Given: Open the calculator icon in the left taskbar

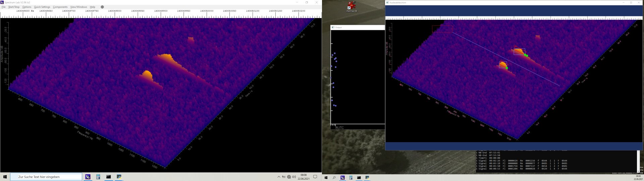Looking at the screenshot, I should click(98, 177).
